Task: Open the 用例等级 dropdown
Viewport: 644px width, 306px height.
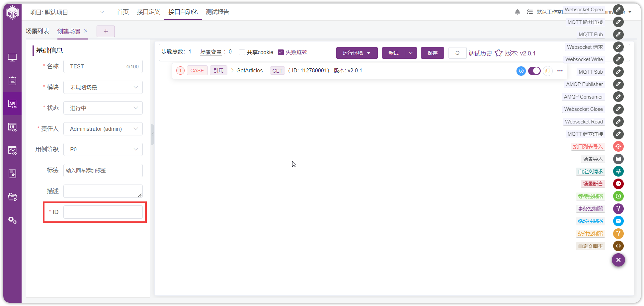Action: pos(103,149)
